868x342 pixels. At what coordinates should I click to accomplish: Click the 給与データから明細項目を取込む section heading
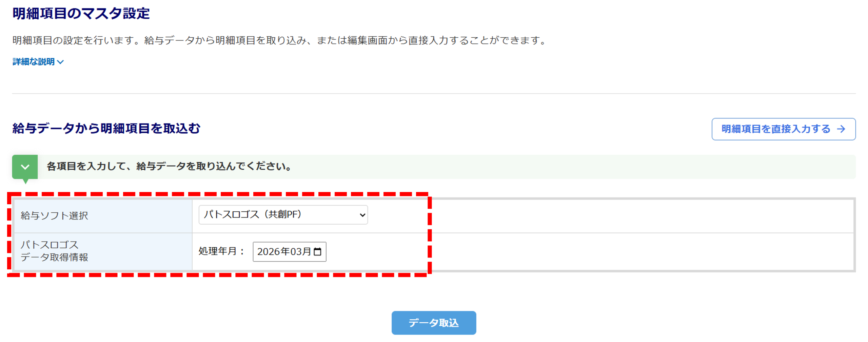(106, 128)
